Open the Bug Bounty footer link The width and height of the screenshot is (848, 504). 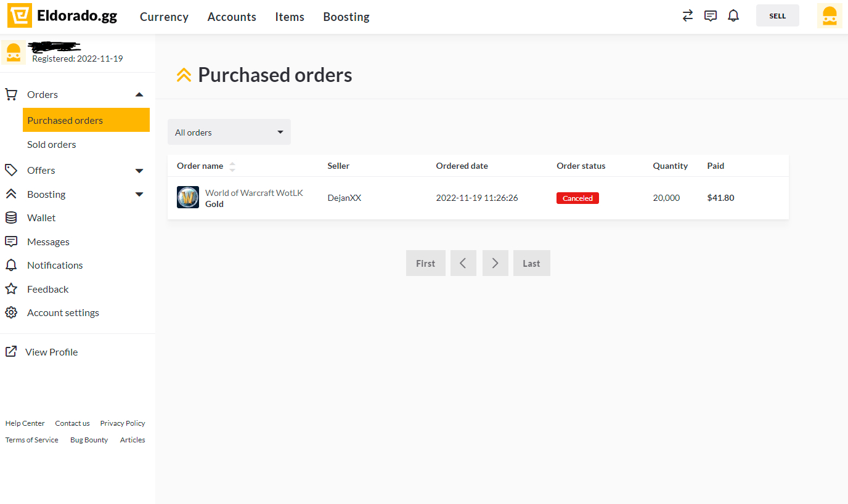89,439
